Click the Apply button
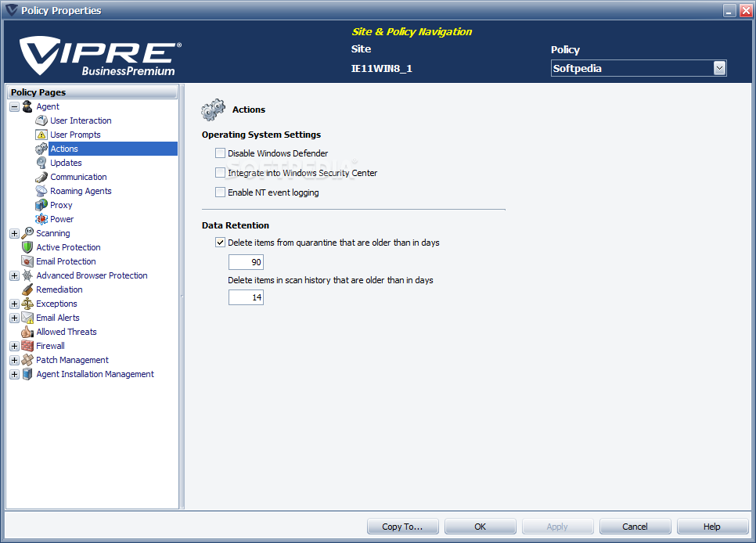The height and width of the screenshot is (543, 756). 557,527
